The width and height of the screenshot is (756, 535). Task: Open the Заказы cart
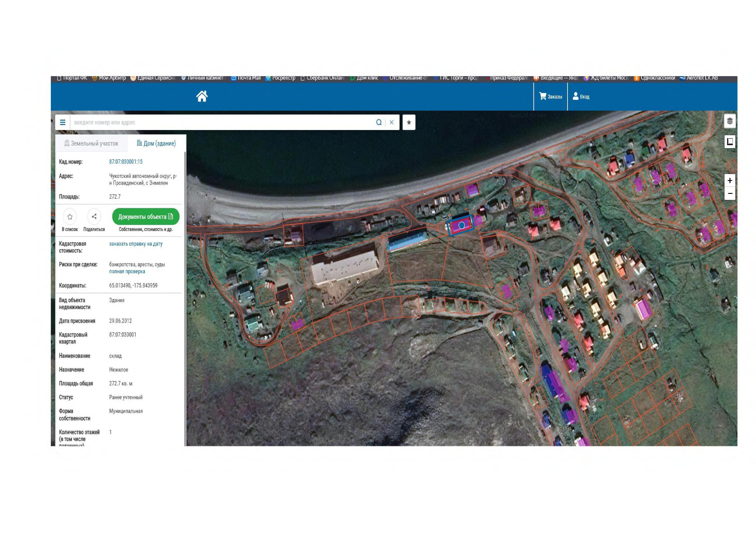coord(551,97)
